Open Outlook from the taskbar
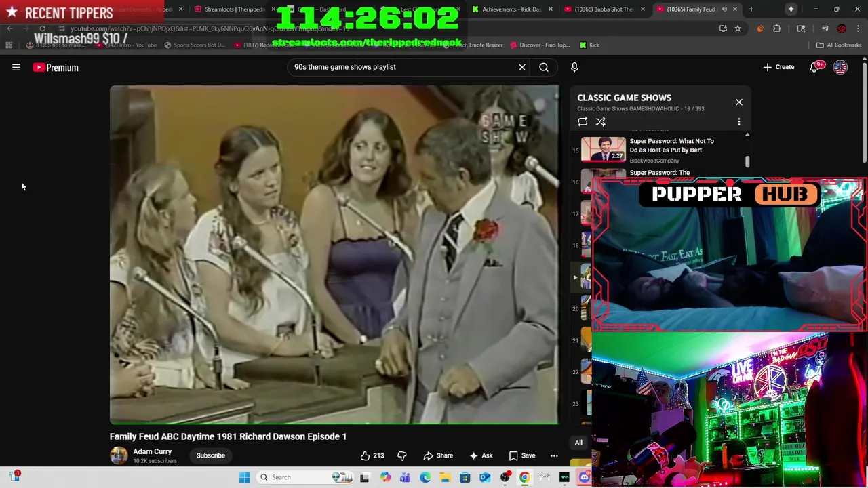 (485, 477)
